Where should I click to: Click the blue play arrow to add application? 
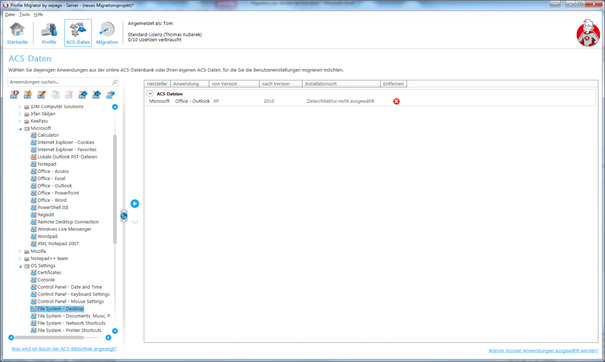[x=135, y=203]
